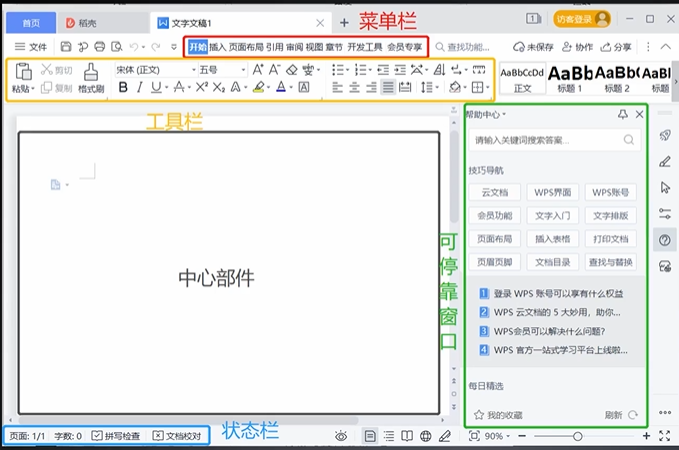Open the 引用 ribbon tab
The image size is (679, 450).
(274, 47)
